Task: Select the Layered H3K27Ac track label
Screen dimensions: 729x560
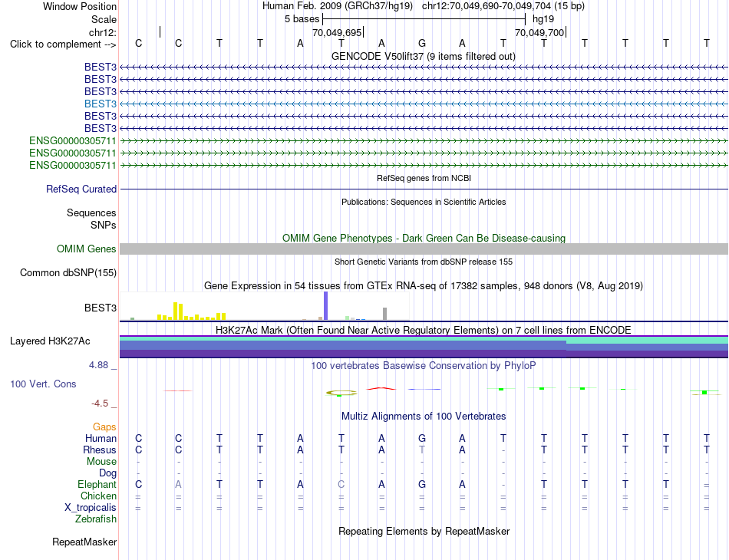Action: pos(50,341)
